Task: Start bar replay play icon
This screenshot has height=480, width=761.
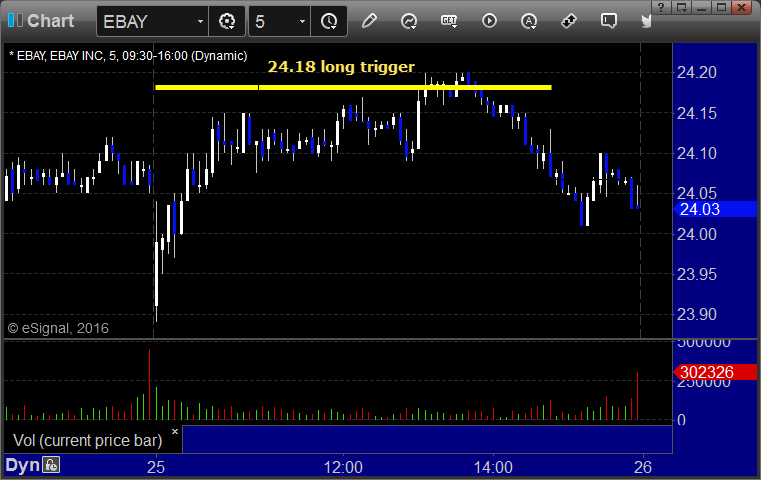Action: (489, 21)
